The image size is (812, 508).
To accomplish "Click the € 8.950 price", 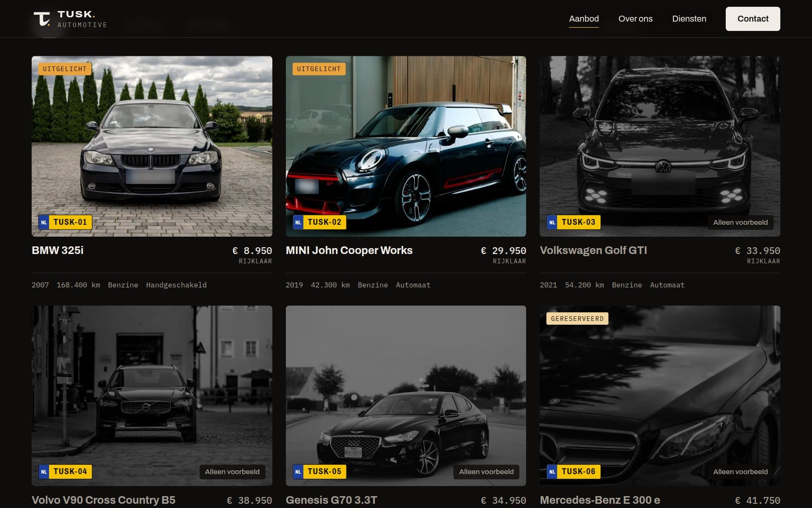I will pyautogui.click(x=252, y=251).
